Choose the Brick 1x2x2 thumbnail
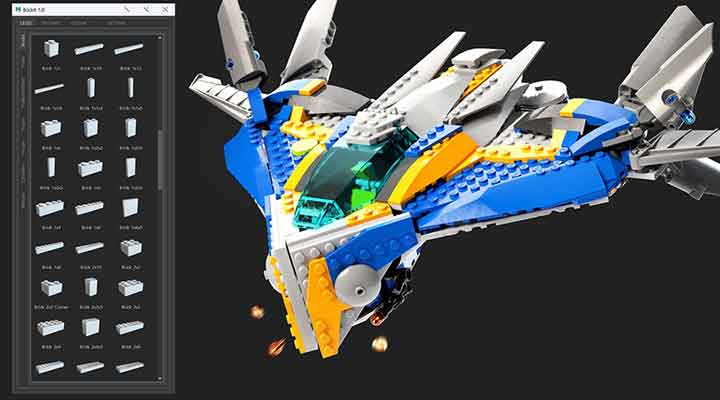Image resolution: width=720 pixels, height=400 pixels. tap(89, 128)
